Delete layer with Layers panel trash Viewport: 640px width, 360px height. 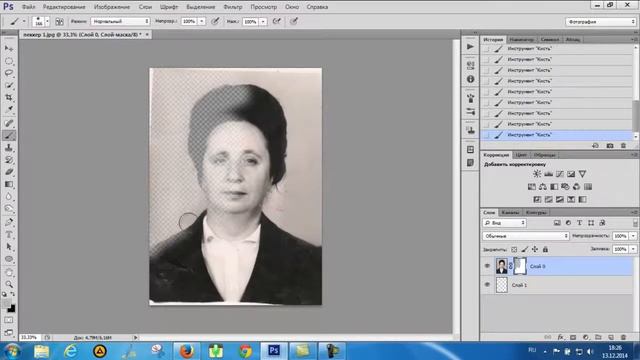[623, 337]
